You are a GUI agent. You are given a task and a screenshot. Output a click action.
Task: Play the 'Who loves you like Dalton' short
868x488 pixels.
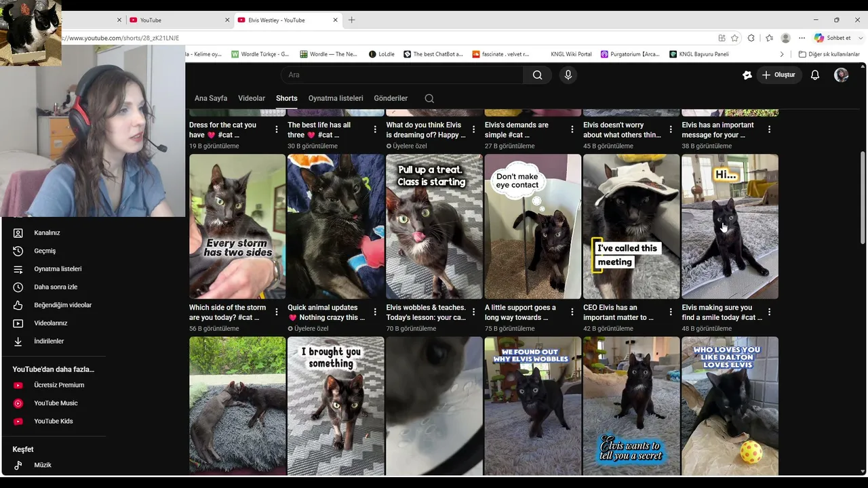730,406
